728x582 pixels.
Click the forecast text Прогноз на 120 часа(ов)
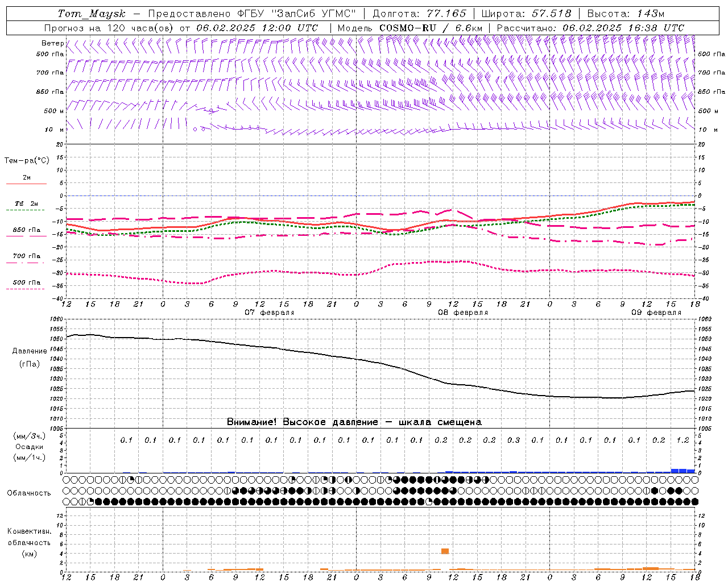109,28
